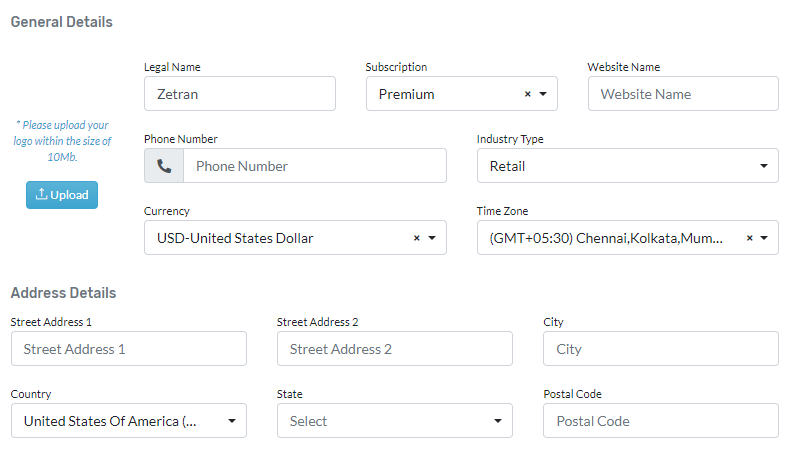The height and width of the screenshot is (449, 792).
Task: Click the City input field
Action: [x=661, y=349]
